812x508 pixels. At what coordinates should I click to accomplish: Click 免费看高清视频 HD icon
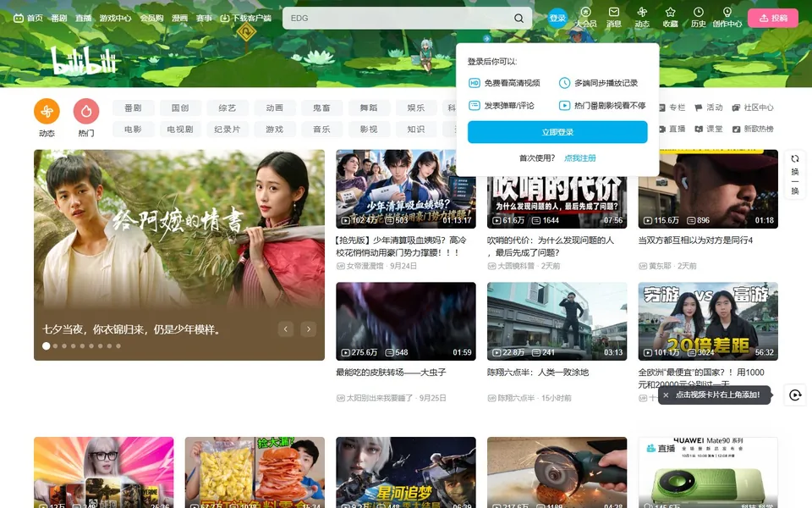pyautogui.click(x=474, y=83)
